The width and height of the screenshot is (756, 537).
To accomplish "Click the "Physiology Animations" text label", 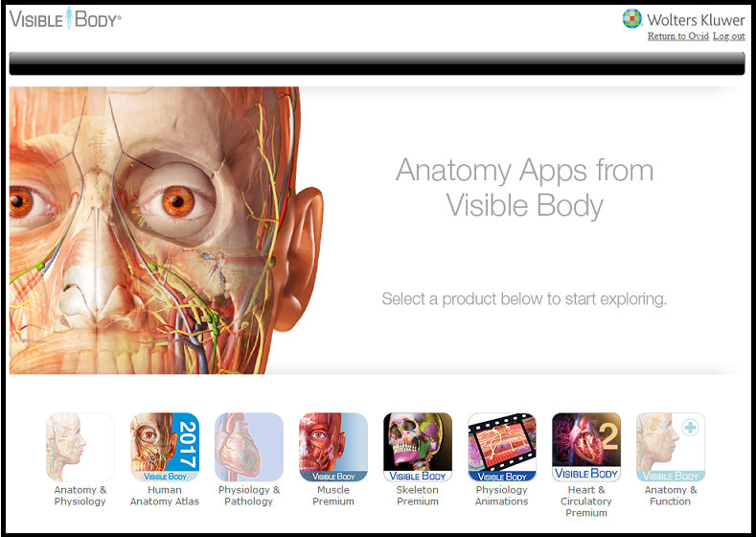I will 502,496.
